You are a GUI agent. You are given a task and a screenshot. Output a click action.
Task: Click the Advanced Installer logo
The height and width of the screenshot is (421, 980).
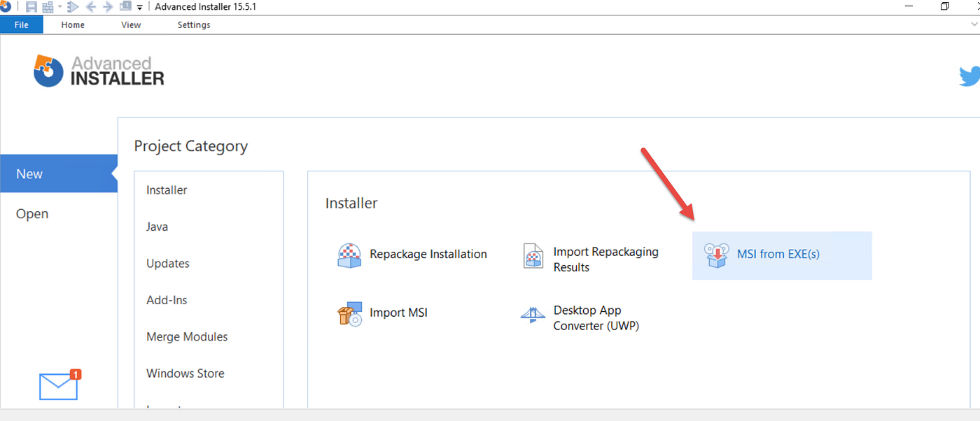pos(98,70)
